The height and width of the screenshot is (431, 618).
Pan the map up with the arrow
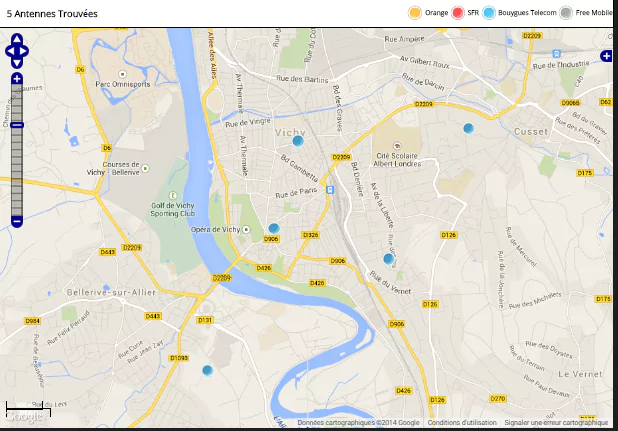[17, 39]
